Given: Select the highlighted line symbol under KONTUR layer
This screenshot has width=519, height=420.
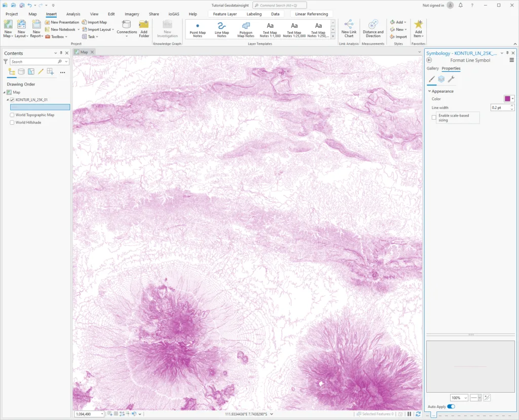Looking at the screenshot, I should pyautogui.click(x=40, y=107).
